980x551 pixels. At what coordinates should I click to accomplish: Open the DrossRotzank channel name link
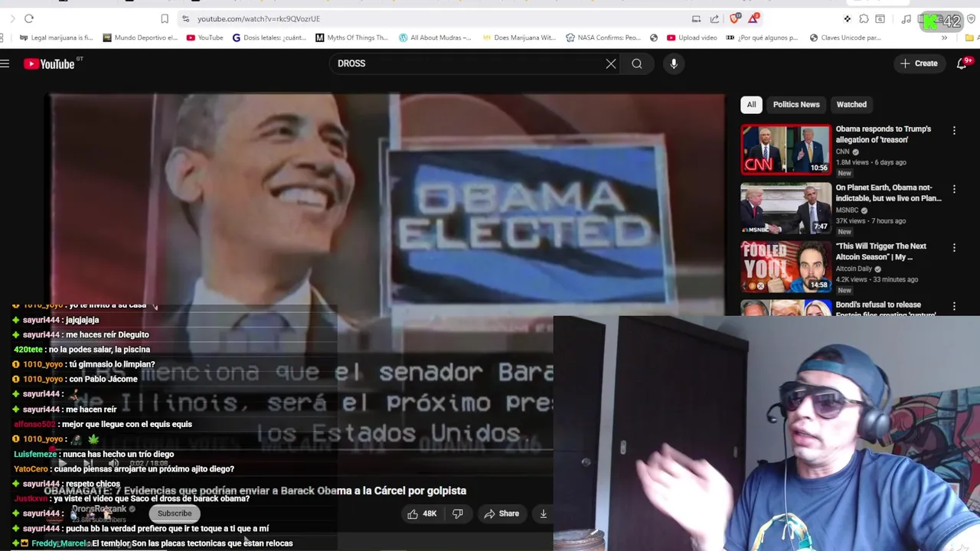tap(100, 509)
